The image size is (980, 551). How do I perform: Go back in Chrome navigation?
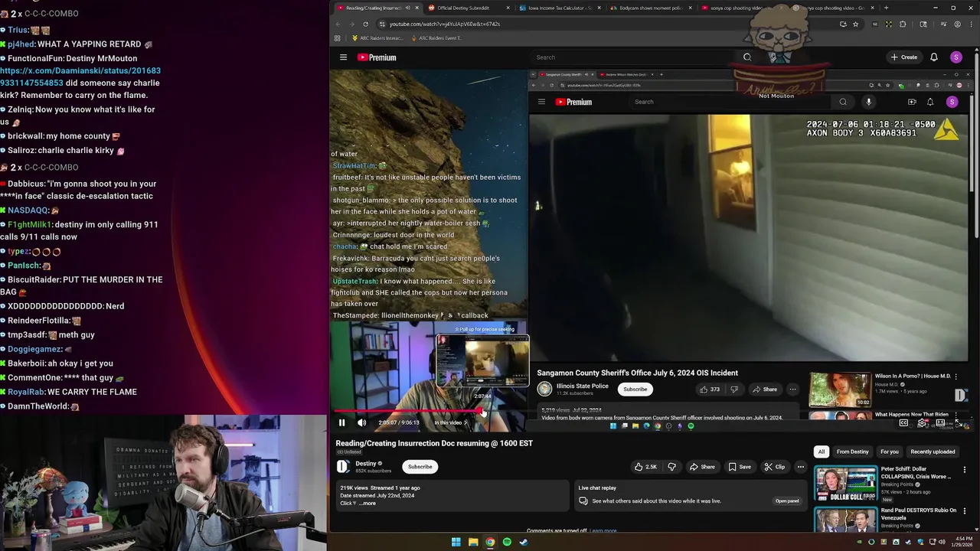[338, 24]
